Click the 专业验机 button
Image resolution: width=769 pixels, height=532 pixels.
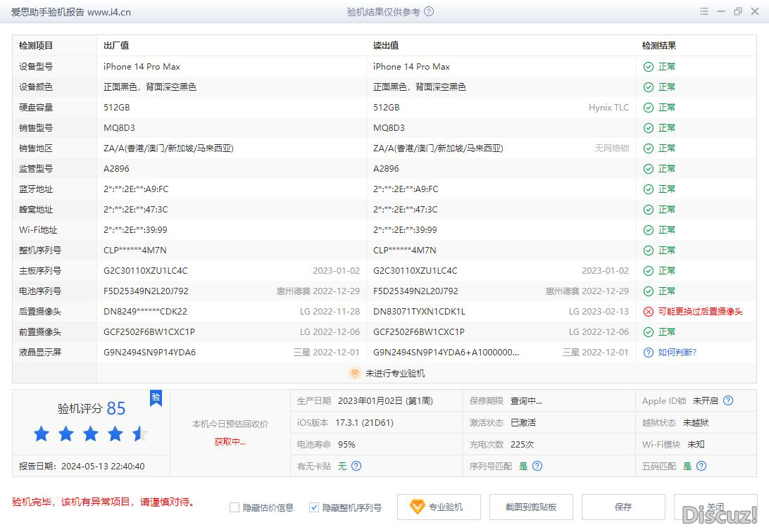click(439, 507)
